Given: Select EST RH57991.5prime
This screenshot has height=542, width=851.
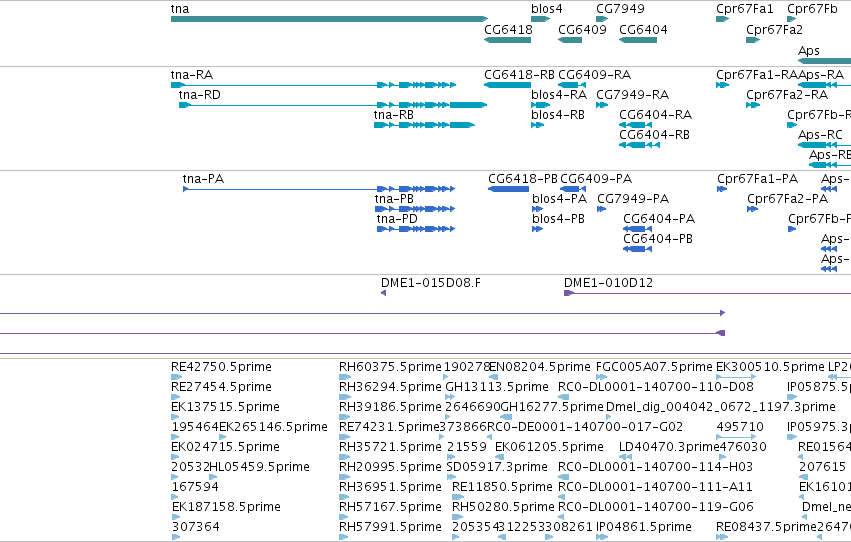Looking at the screenshot, I should pyautogui.click(x=390, y=527).
